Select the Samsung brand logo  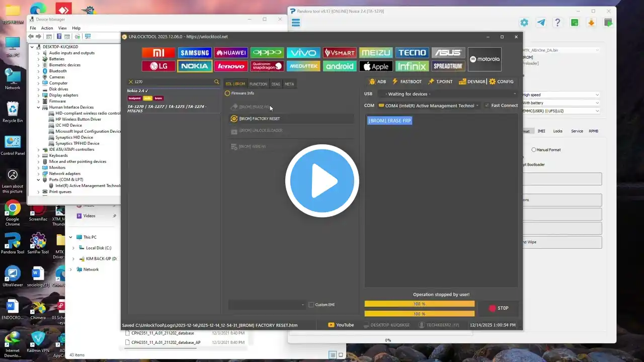click(x=195, y=53)
